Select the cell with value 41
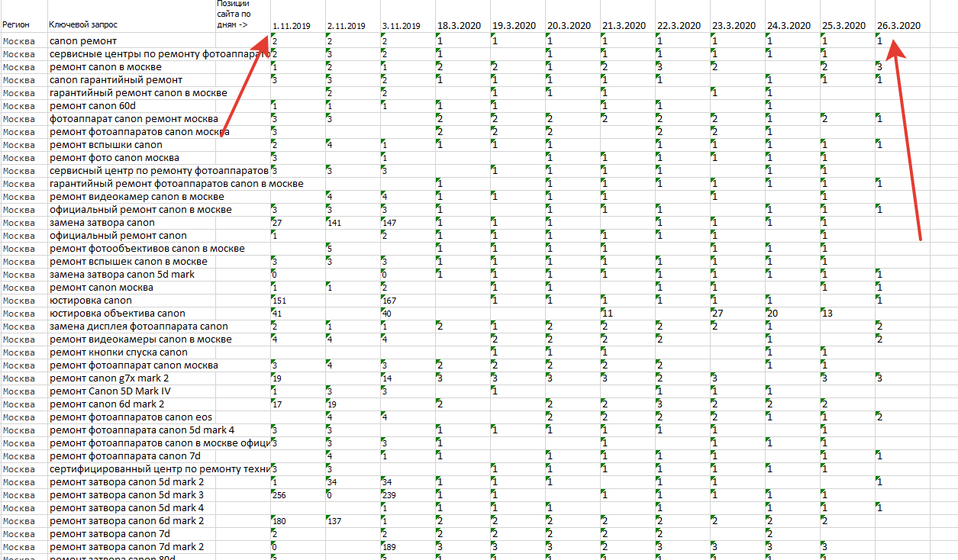 (298, 313)
